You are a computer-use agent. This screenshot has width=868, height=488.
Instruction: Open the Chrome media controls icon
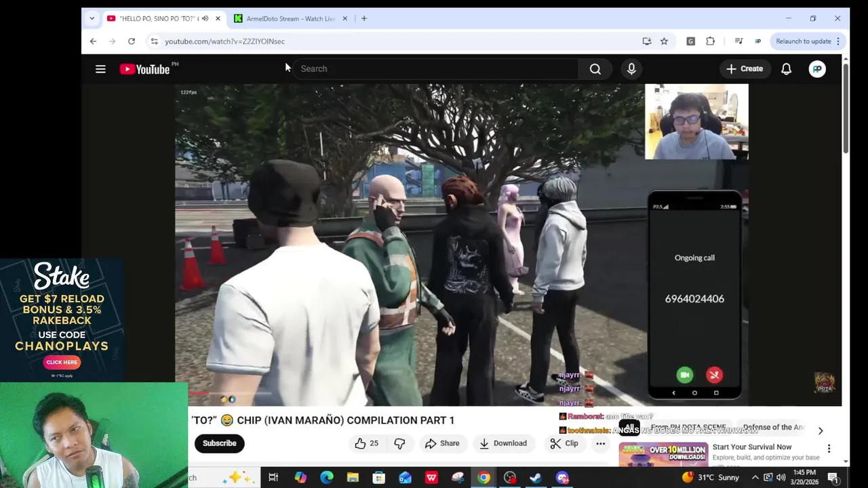tap(738, 41)
